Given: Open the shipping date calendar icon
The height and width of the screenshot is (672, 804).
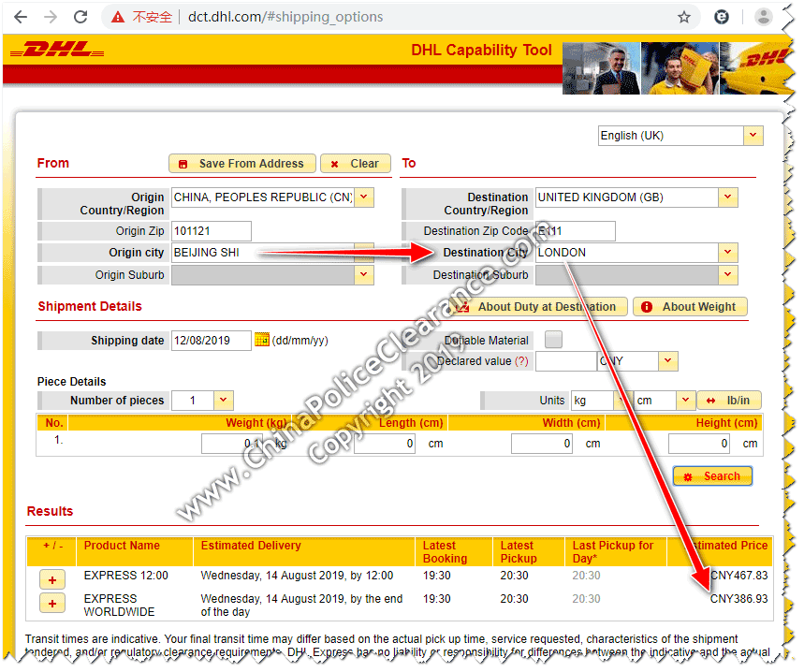Looking at the screenshot, I should 262,340.
